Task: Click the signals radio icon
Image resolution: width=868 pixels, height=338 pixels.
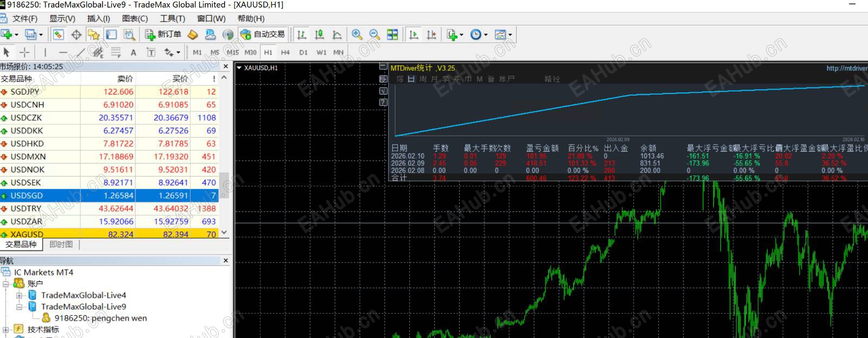Action: (228, 35)
